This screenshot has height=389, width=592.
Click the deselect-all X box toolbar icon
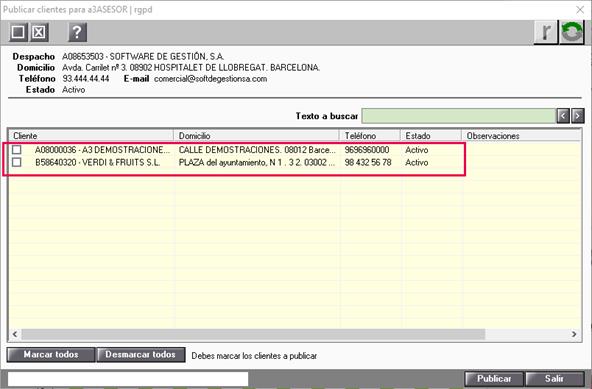point(39,32)
